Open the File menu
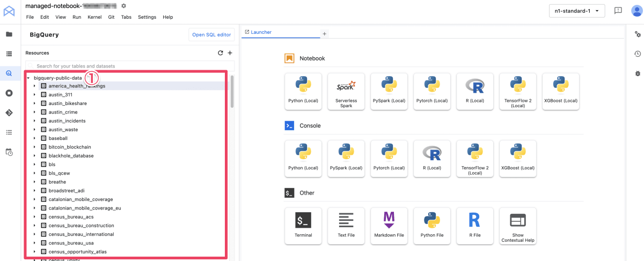 point(30,17)
